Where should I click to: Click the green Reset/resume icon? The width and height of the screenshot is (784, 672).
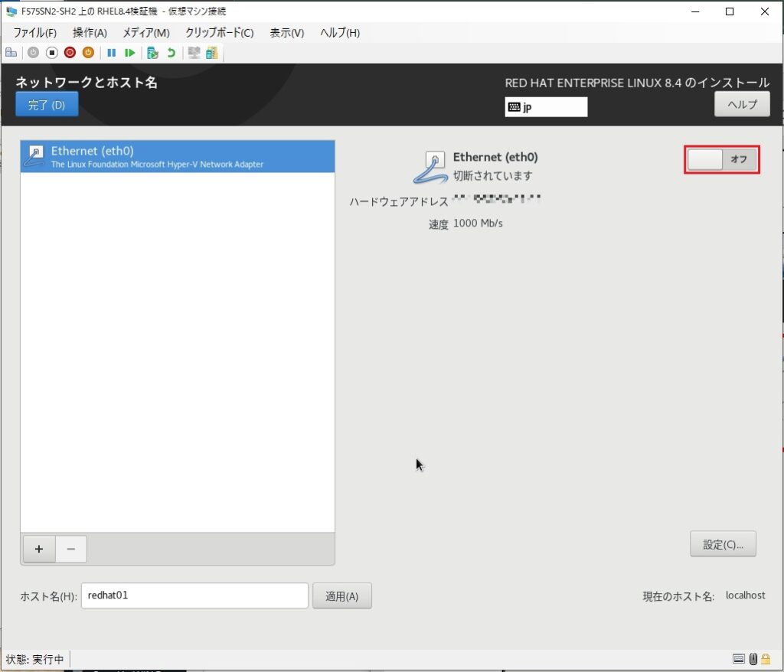130,53
